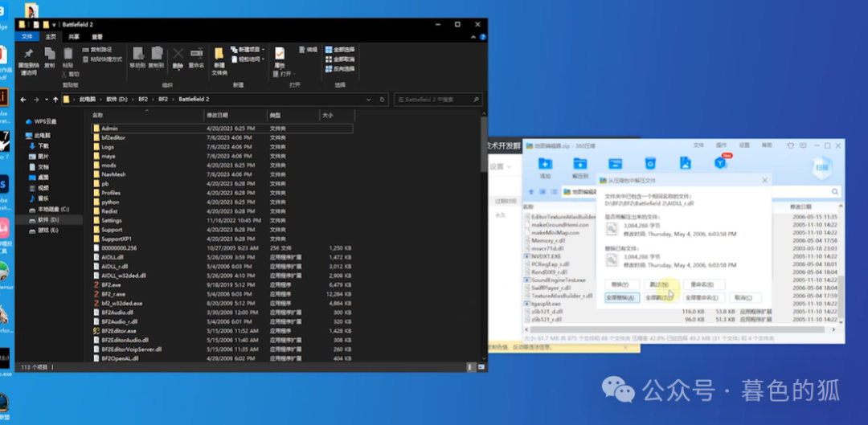Open the recent locations dropdown arrow

[46, 100]
